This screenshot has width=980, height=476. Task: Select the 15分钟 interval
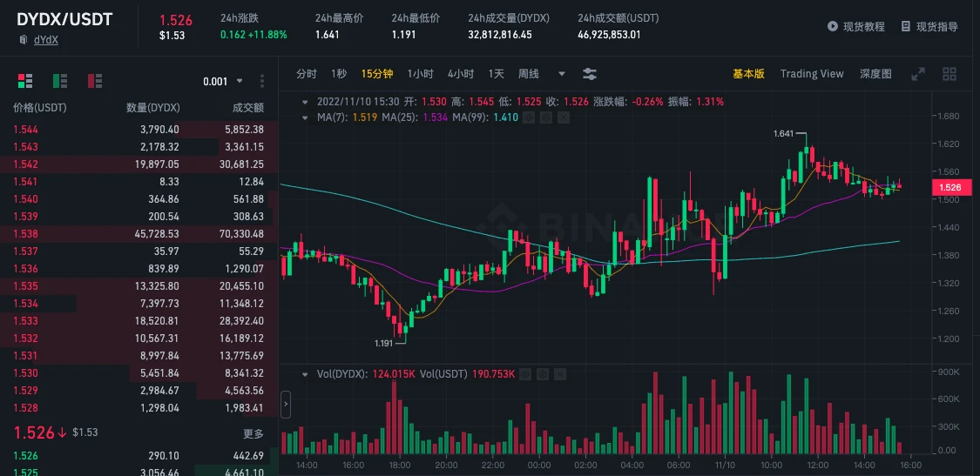377,74
